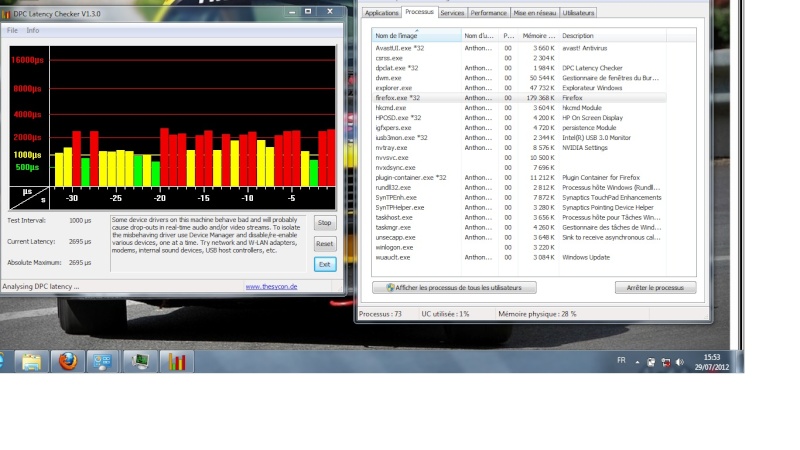Viewport: 800px width, 450px height.
Task: Select the hkcmd.exe process
Action: click(x=519, y=108)
